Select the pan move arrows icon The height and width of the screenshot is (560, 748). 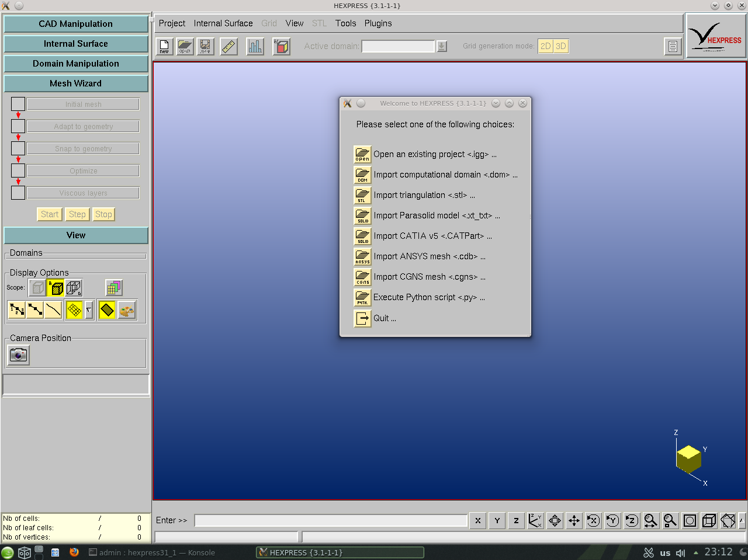[x=574, y=520]
